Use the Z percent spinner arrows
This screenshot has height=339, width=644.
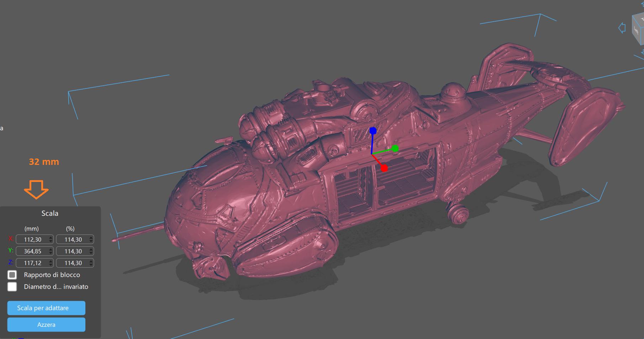(91, 263)
